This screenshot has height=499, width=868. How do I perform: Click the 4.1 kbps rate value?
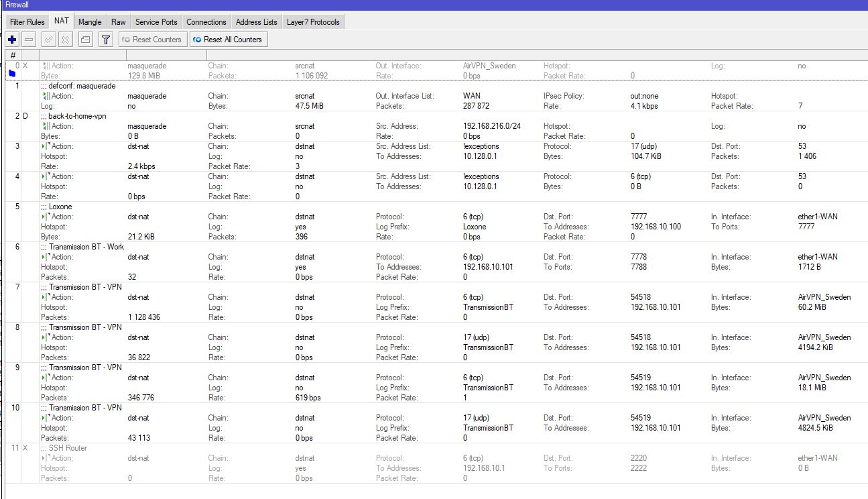point(644,106)
